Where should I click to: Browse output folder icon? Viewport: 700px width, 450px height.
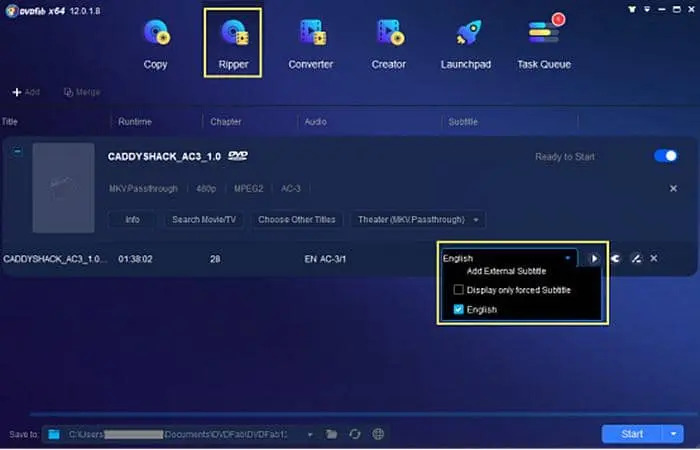(x=331, y=434)
